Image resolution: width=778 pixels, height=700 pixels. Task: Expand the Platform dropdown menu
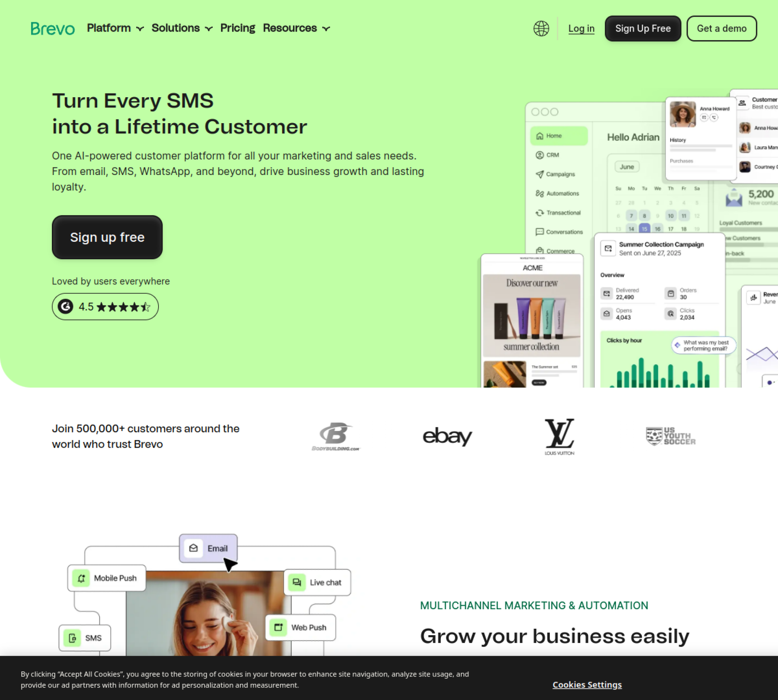(x=115, y=28)
